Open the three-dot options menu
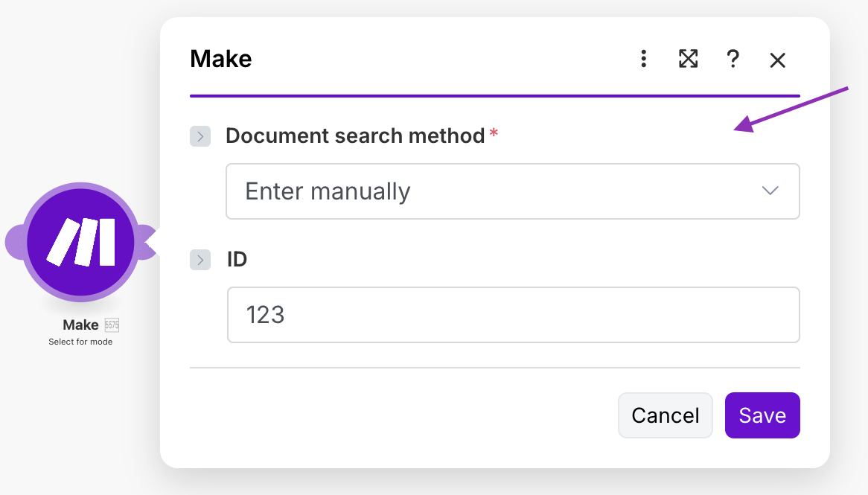868x495 pixels. pos(644,60)
